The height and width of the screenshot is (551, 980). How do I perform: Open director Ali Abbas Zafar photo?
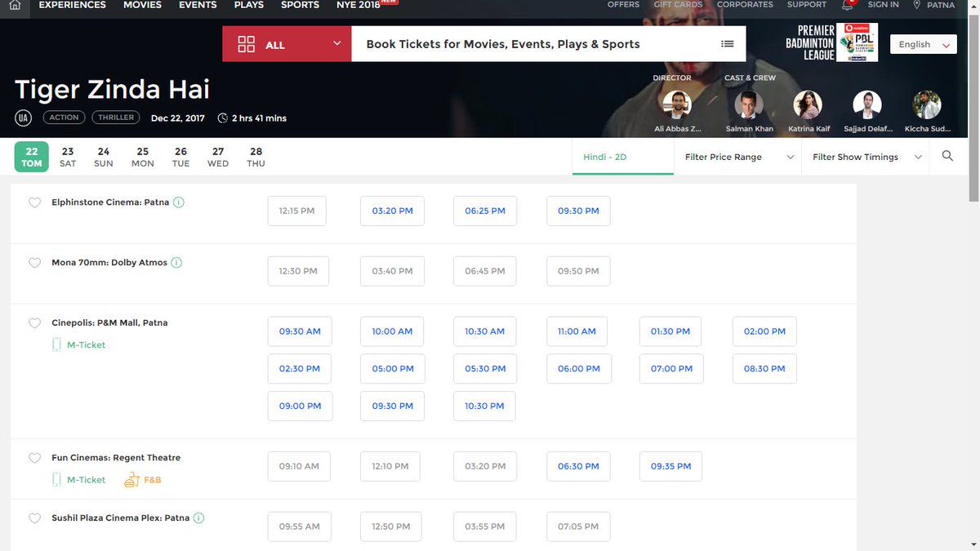click(677, 105)
